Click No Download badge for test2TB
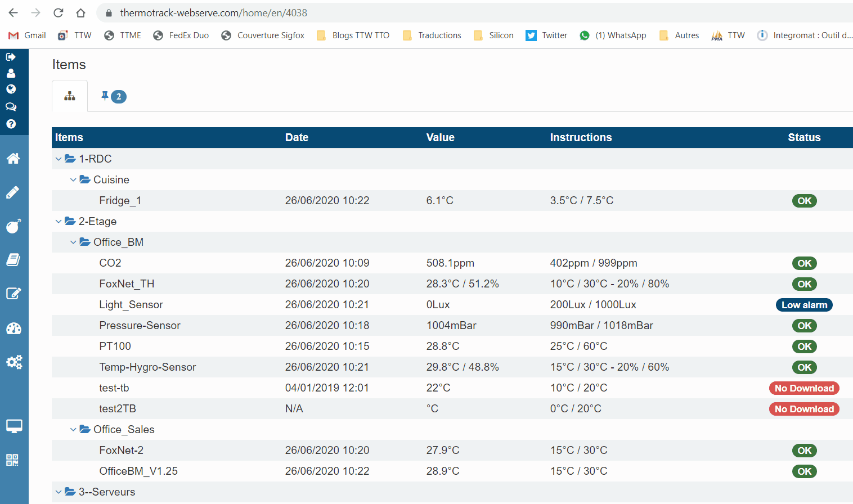 pos(804,409)
